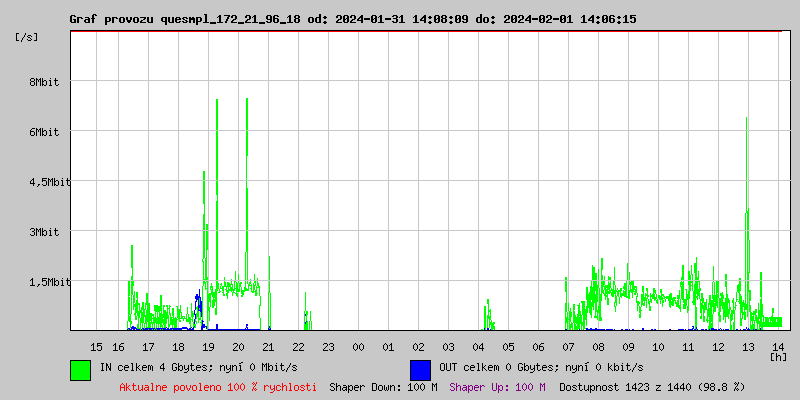Click the red 'Aktualne povoleno 100 % rychlosti' text

click(218, 386)
